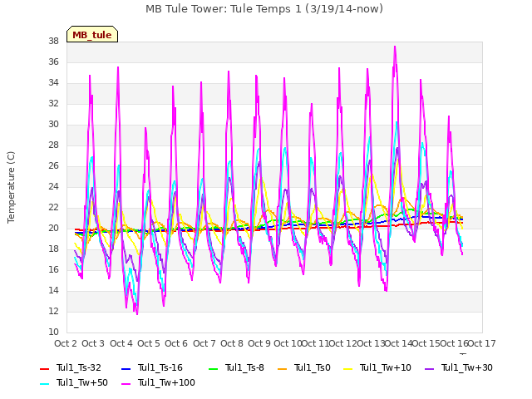
Task: Click the lowest magenta trough near Oct 4
Action: 137,314
